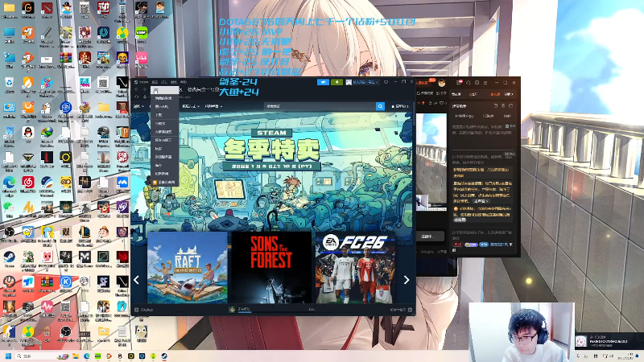Open the Recycle Bin desktop icon
Screen dimensions: 644x362
(9, 83)
